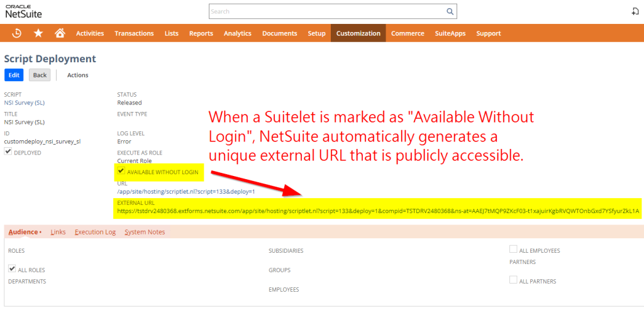Click the Current Role value
The width and height of the screenshot is (644, 320).
[135, 161]
